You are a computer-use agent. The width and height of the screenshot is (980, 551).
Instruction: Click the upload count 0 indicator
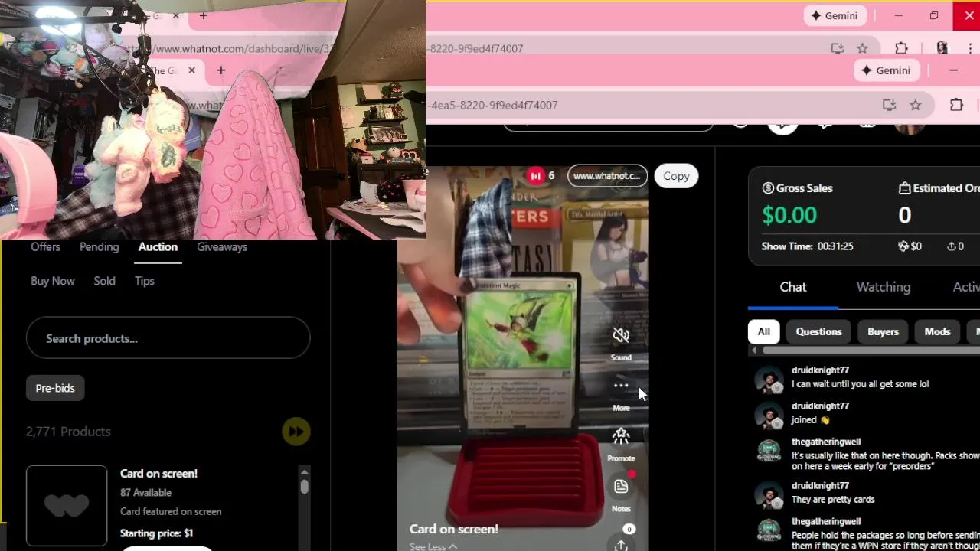coord(955,246)
